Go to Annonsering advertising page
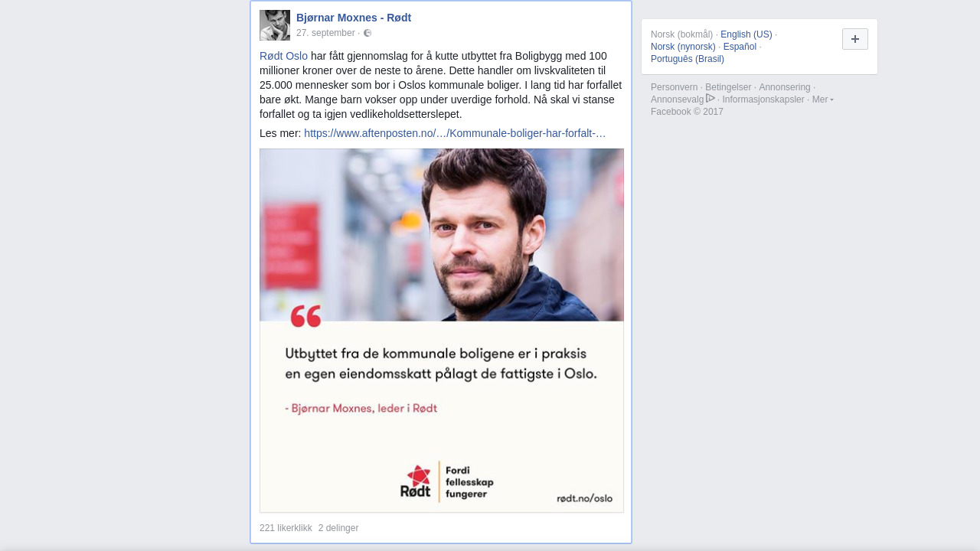 pos(785,87)
